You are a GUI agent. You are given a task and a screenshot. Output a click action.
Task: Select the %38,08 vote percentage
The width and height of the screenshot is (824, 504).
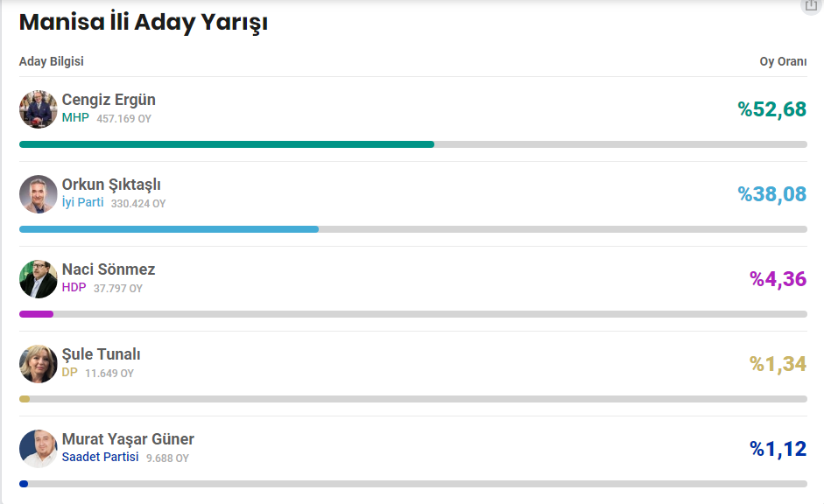772,194
